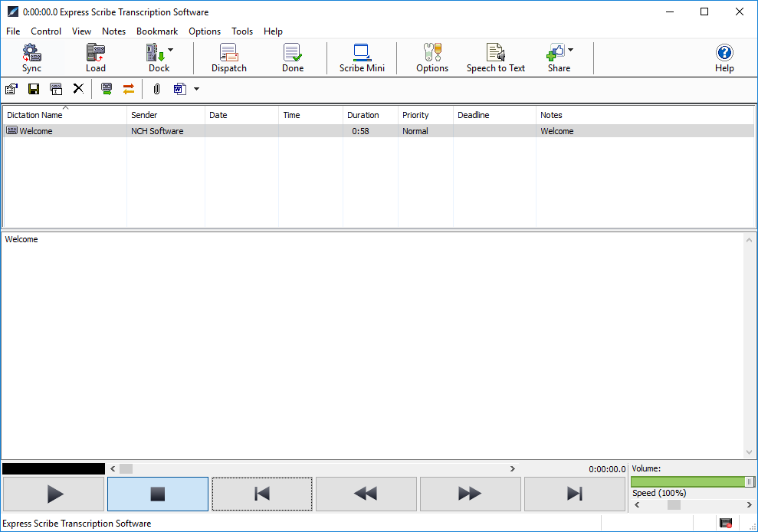
Task: Open the Control menu
Action: point(45,31)
